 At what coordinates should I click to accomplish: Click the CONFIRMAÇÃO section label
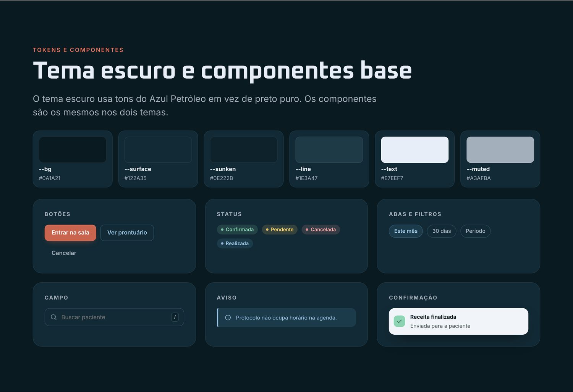pos(413,298)
